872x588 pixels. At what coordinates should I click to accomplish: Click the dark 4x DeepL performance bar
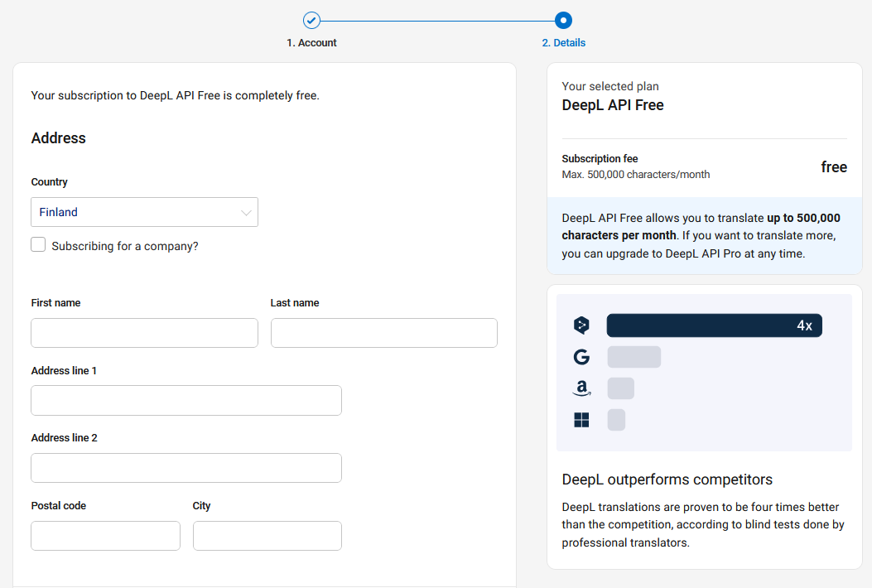pyautogui.click(x=713, y=325)
